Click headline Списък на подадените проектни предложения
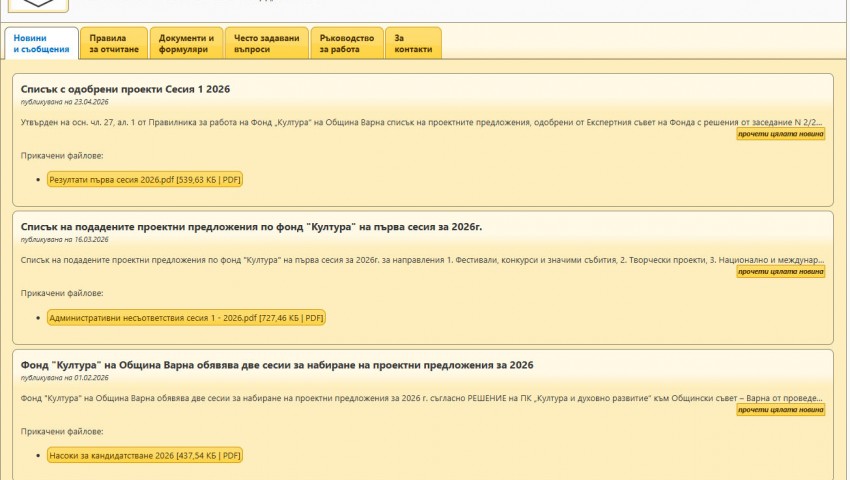The image size is (850, 480). [x=252, y=227]
